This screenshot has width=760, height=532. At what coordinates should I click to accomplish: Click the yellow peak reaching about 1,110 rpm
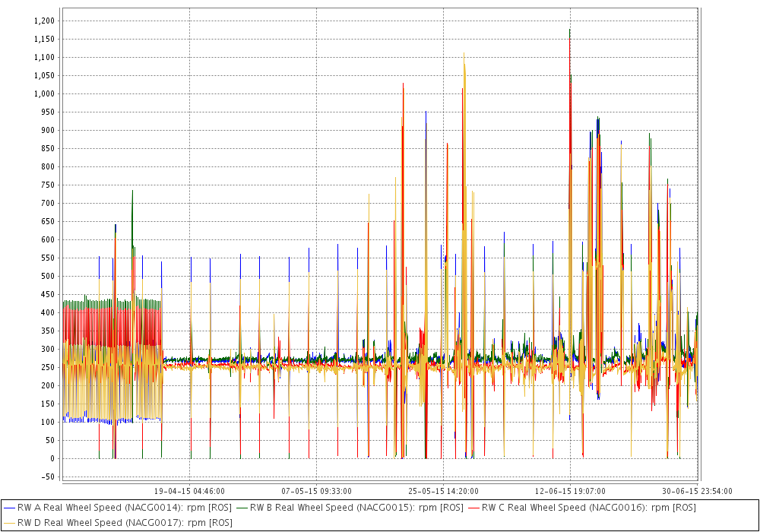[464, 54]
